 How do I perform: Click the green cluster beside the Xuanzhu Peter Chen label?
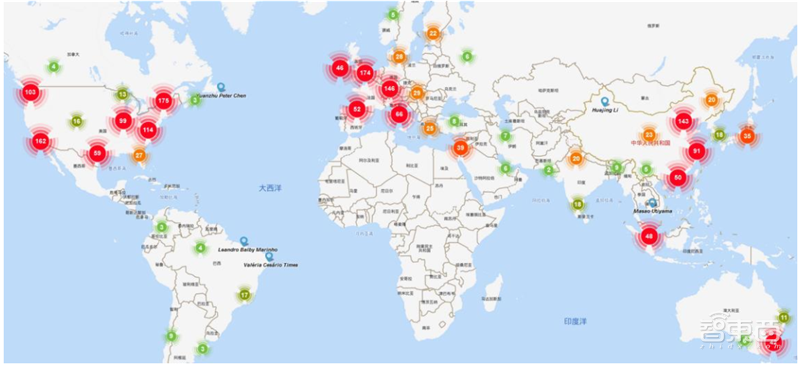pos(195,100)
